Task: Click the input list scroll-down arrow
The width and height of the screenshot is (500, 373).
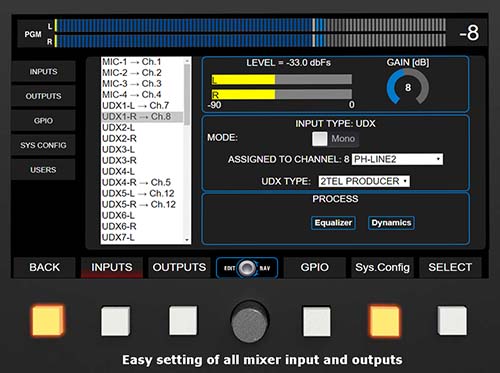Action: (187, 240)
